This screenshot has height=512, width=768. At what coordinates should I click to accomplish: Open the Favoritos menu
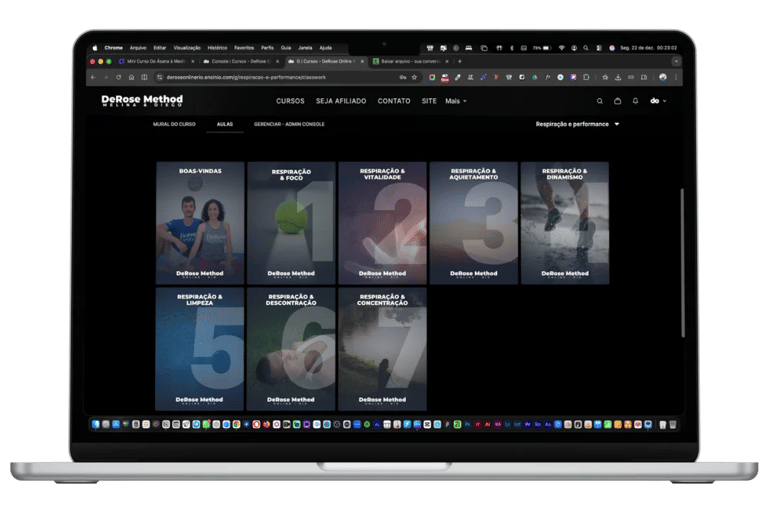[244, 48]
